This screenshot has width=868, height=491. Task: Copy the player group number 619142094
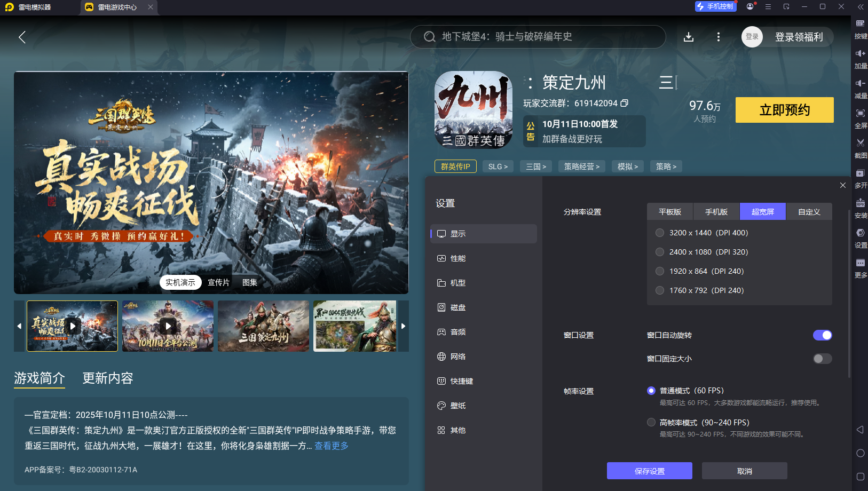pos(625,103)
